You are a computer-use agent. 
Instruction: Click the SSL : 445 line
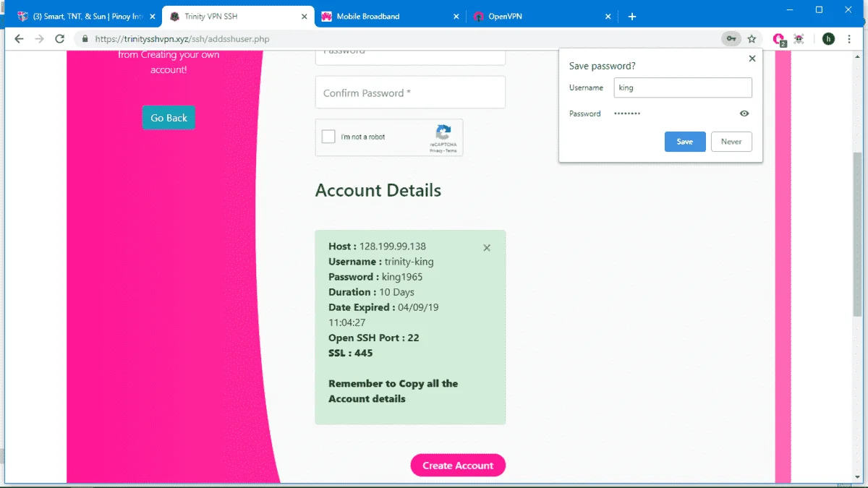click(351, 353)
